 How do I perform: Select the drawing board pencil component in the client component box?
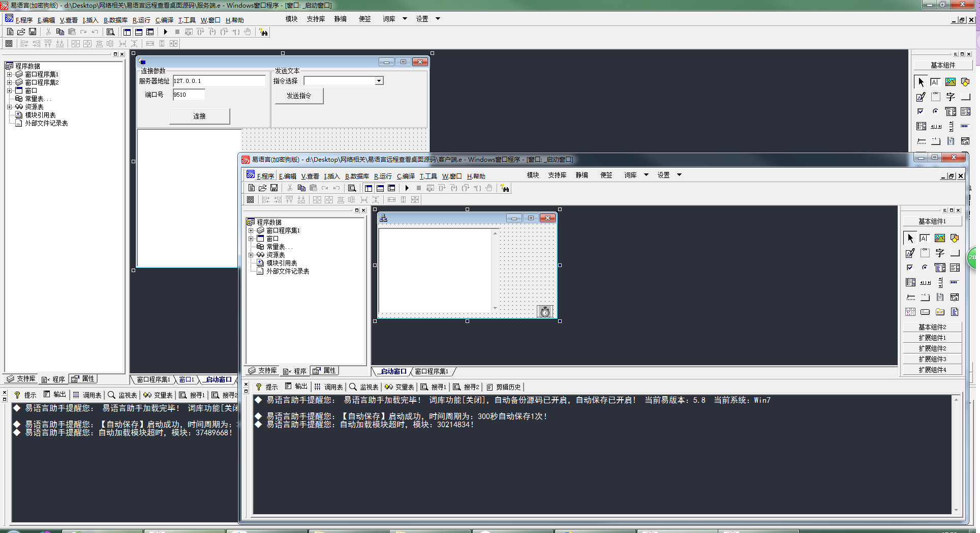pyautogui.click(x=910, y=253)
